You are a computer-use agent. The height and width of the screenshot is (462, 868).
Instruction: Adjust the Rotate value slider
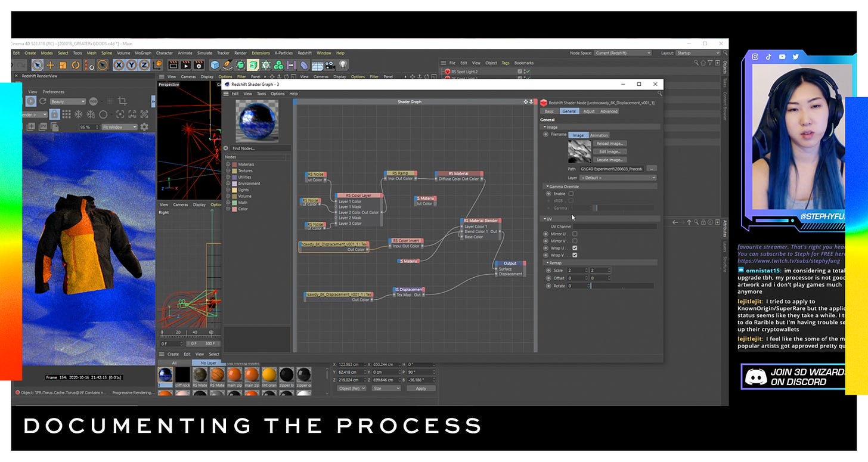tap(622, 286)
